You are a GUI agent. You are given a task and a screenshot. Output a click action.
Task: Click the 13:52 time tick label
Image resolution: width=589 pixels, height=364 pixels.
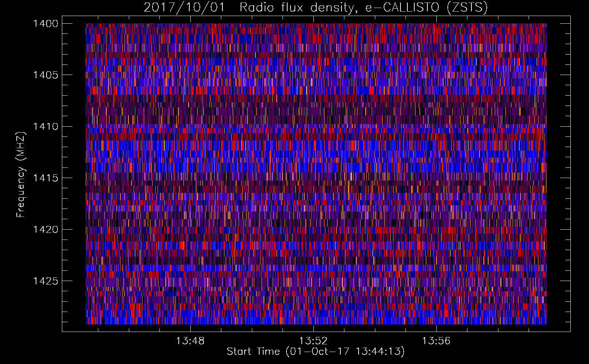coord(313,341)
